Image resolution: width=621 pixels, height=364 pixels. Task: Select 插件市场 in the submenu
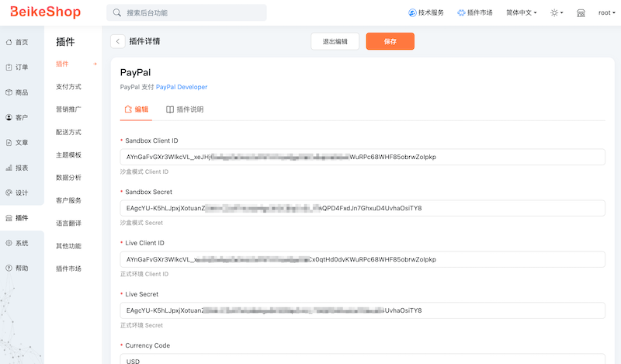pos(68,269)
